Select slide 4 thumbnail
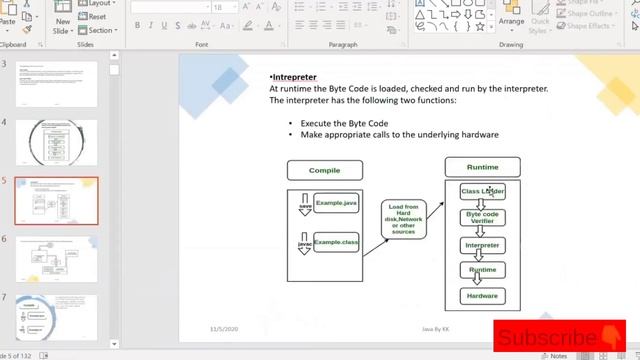 pos(56,142)
